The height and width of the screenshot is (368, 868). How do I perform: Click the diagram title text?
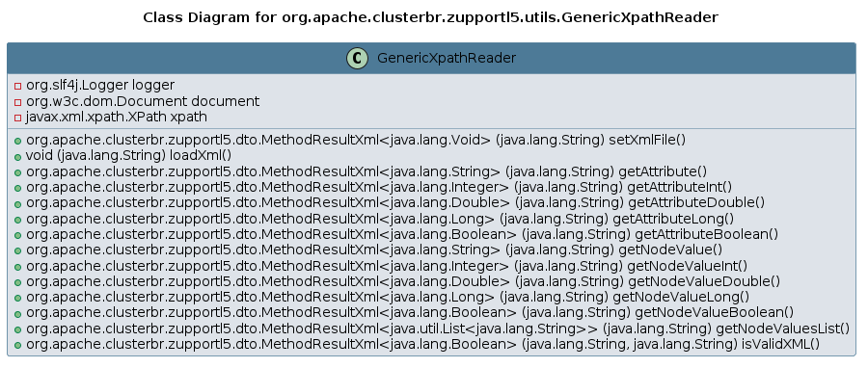coord(431,17)
